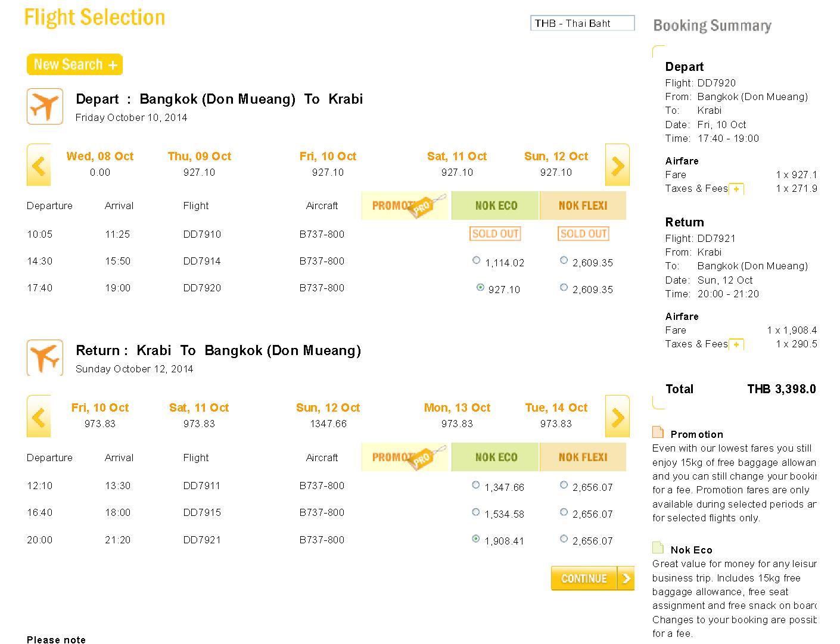Image resolution: width=840 pixels, height=644 pixels.
Task: Select Nok Flexi 2,609.35 fare for DD7920
Action: 564,287
